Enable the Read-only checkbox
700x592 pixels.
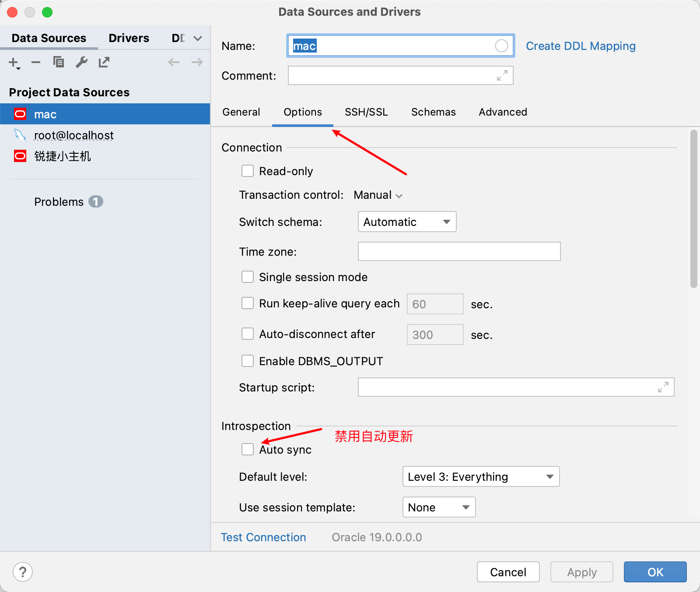pos(248,171)
